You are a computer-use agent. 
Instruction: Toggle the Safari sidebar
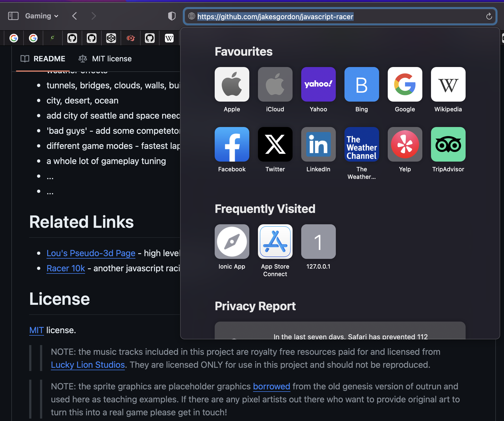coord(13,16)
